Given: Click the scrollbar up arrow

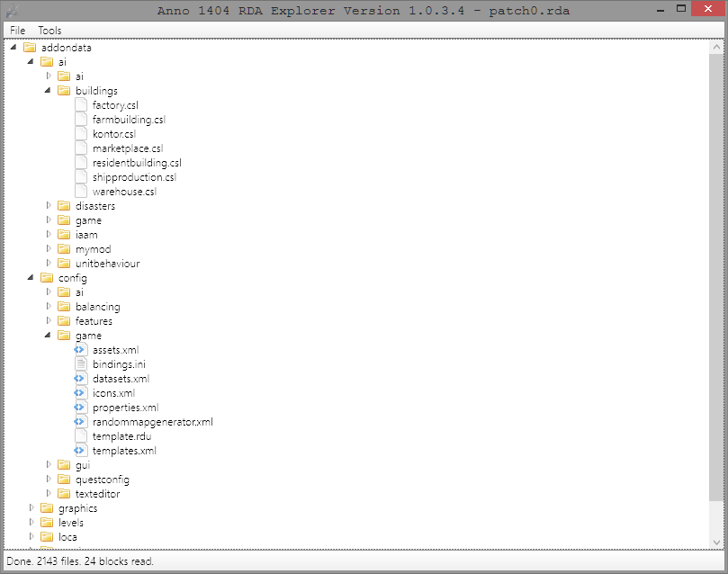Looking at the screenshot, I should tap(716, 47).
